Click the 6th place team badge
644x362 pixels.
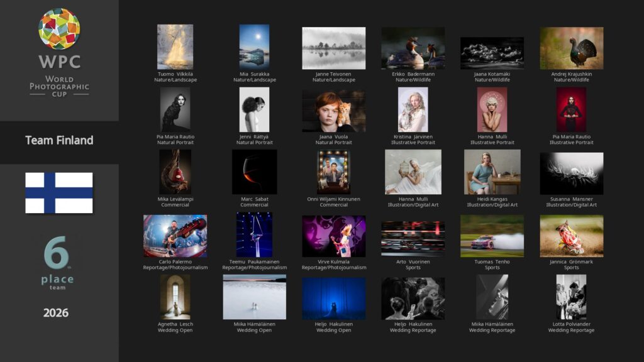point(58,263)
